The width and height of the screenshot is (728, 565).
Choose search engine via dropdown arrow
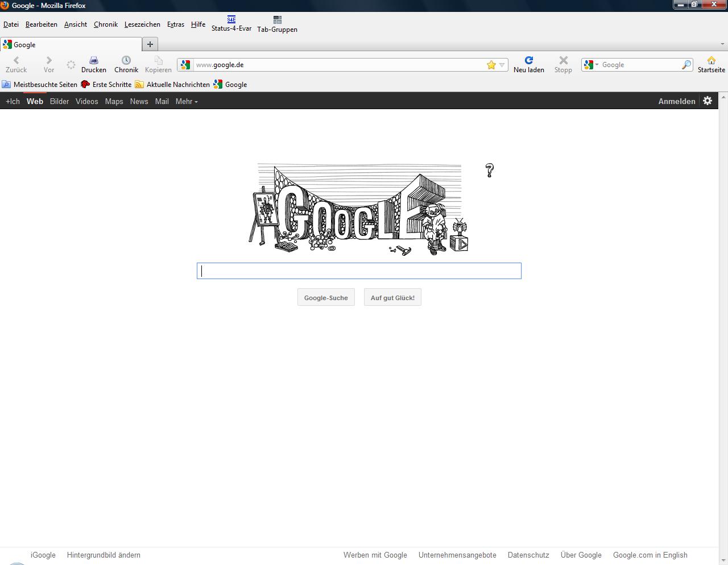[x=597, y=65]
